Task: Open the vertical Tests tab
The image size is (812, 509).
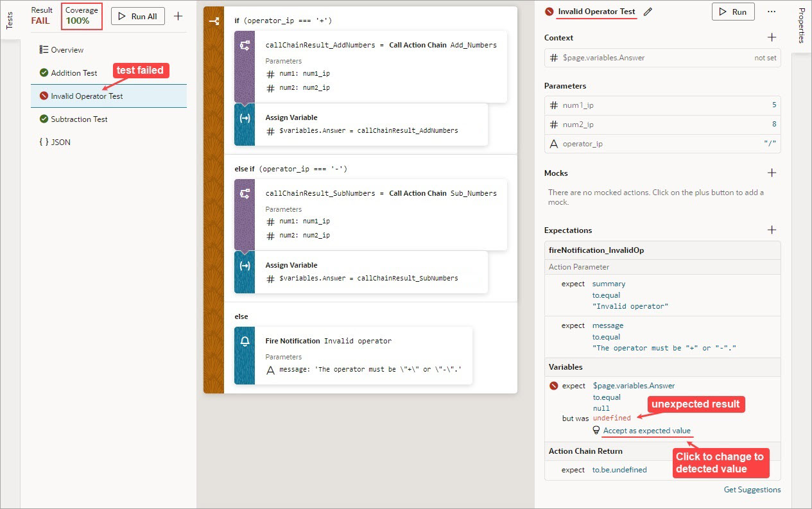Action: point(9,20)
